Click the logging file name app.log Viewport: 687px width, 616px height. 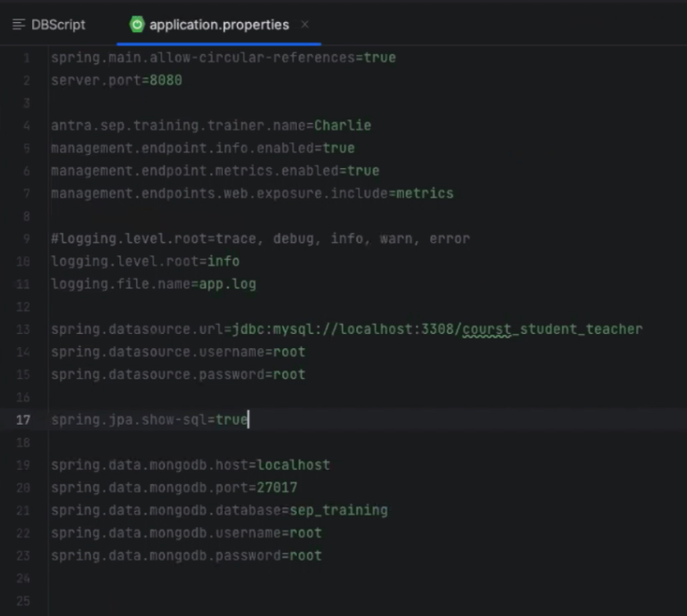[x=228, y=284]
